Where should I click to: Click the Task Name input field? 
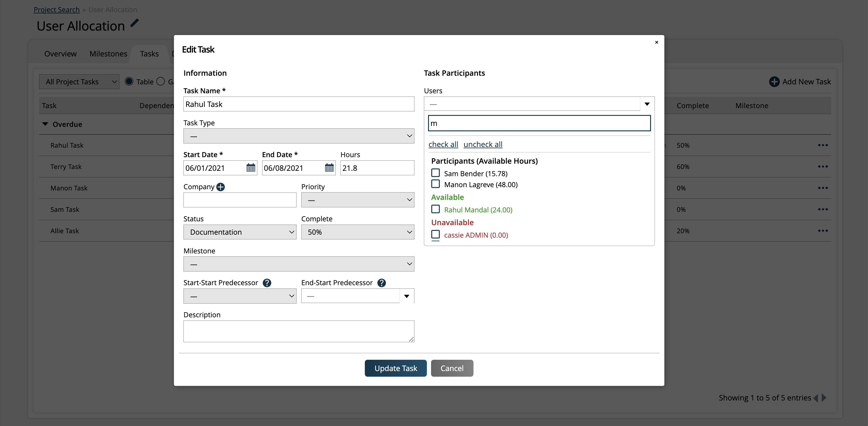point(299,104)
